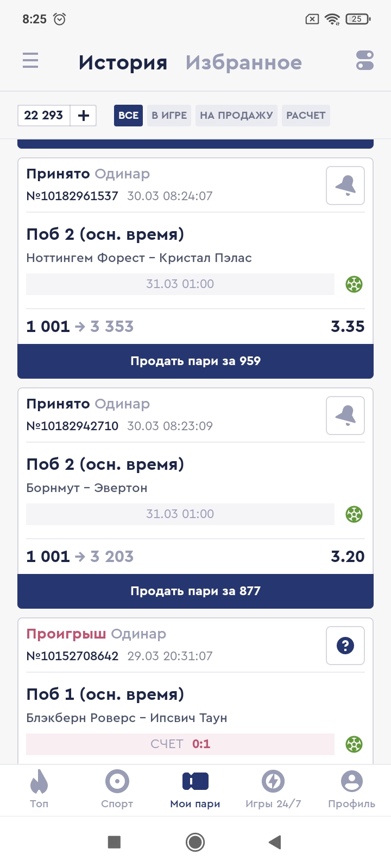
Task: Tap the plus deposit button
Action: tap(84, 116)
